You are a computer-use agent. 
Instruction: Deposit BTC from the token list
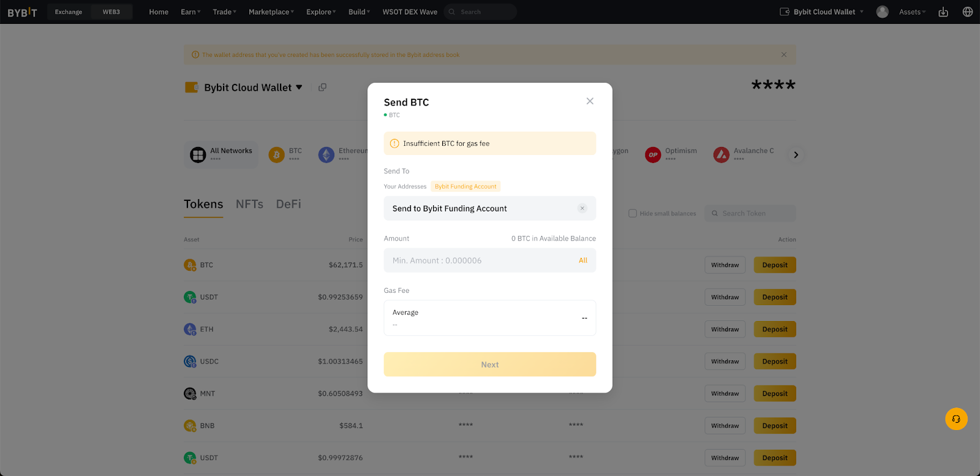(x=775, y=265)
